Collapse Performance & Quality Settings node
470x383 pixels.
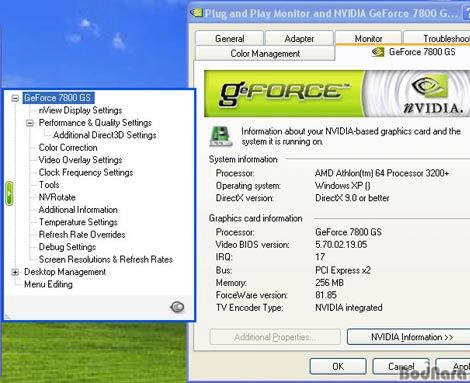[30, 123]
